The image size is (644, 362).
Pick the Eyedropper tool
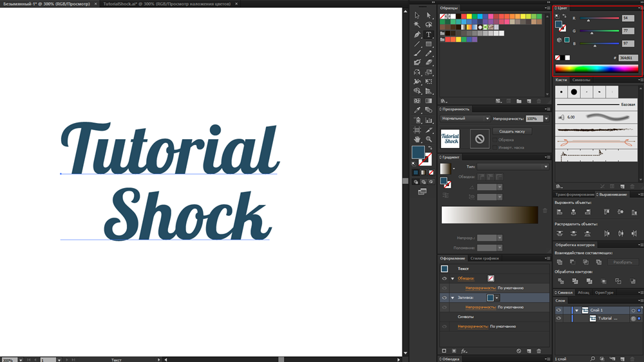(417, 110)
